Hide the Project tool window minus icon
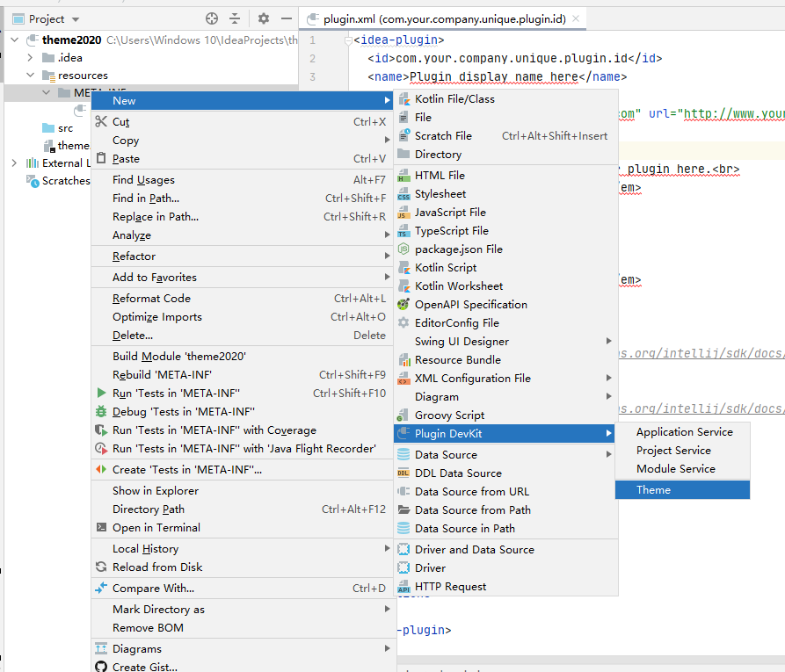The height and width of the screenshot is (672, 785). pos(287,19)
